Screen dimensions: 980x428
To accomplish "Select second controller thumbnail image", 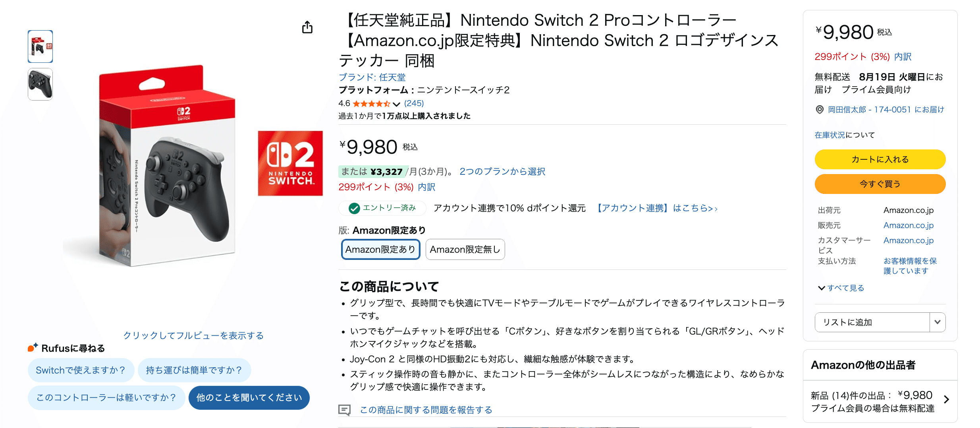I will [40, 84].
